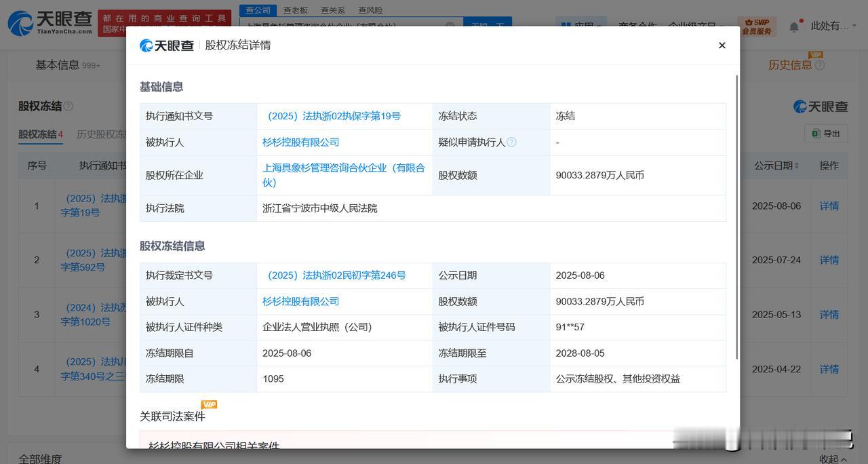Switch to 查公司 search tab
The width and height of the screenshot is (868, 464).
tap(258, 10)
